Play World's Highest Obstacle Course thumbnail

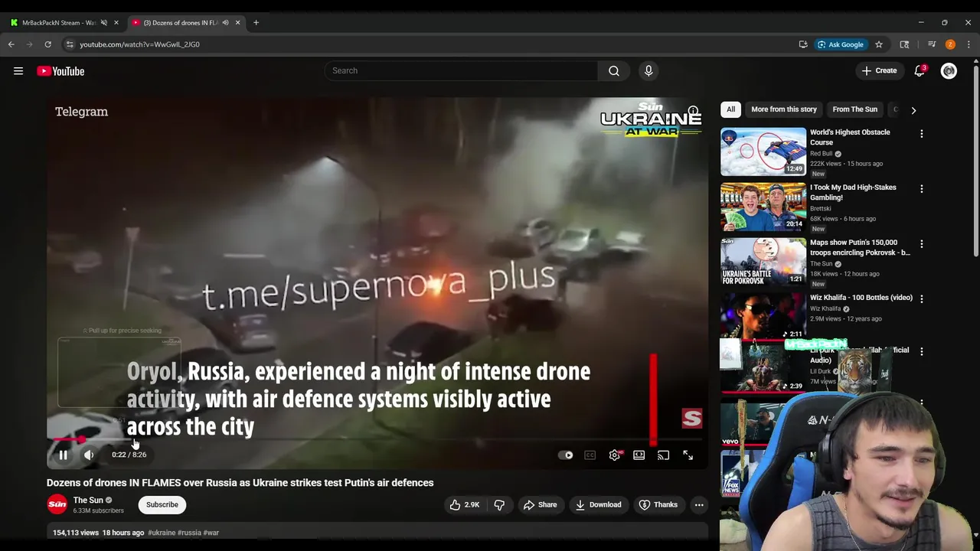tap(763, 152)
